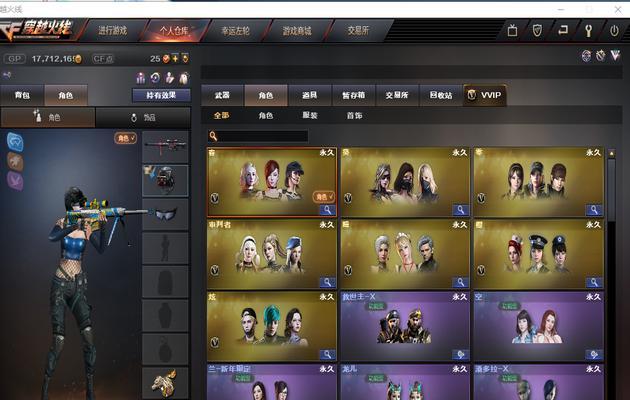
Task: Click the orange icon below the goggles icon
Action: (15, 161)
